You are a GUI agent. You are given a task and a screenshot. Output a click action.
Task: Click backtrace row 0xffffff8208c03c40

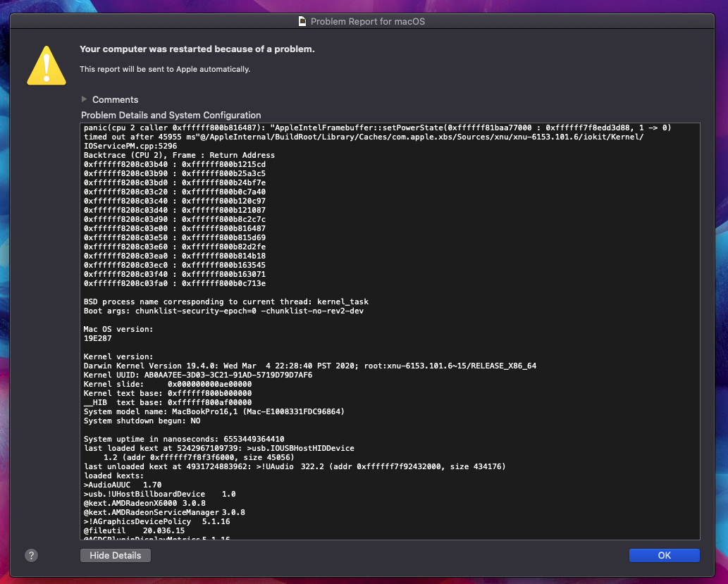175,201
